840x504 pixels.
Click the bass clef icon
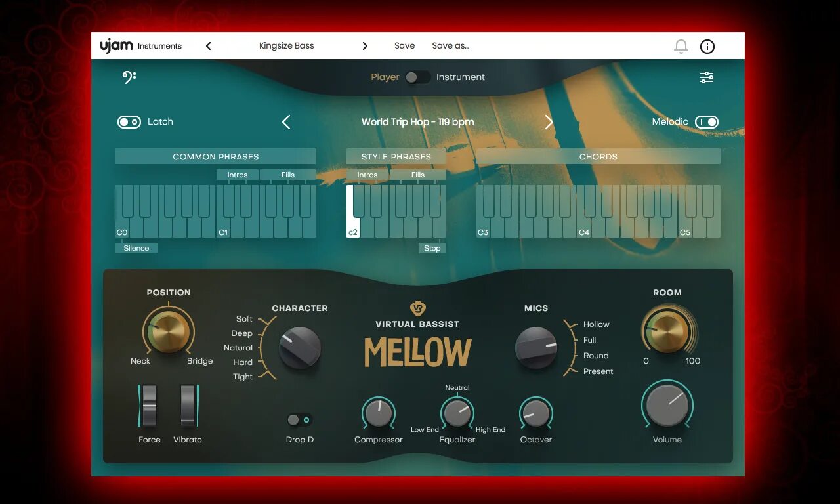point(129,77)
